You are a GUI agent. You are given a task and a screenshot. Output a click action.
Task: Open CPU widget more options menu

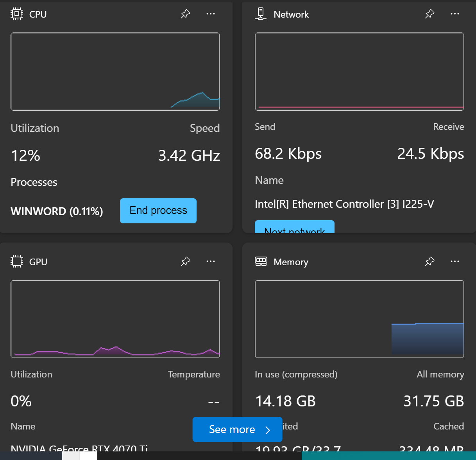click(211, 14)
